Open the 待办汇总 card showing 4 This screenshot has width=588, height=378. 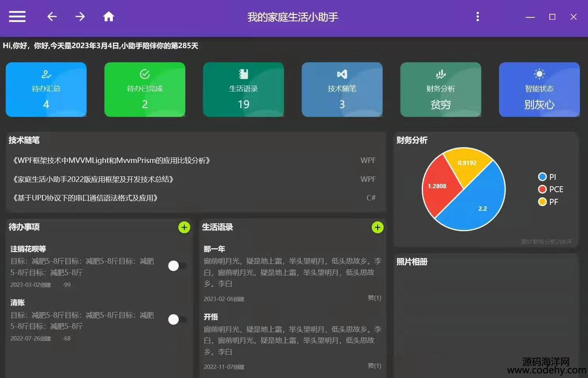click(x=46, y=90)
